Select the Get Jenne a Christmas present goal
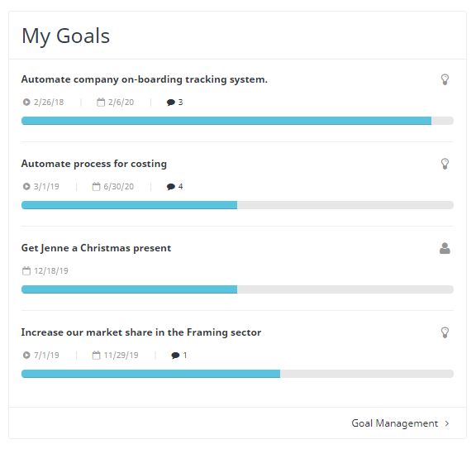 pos(96,248)
